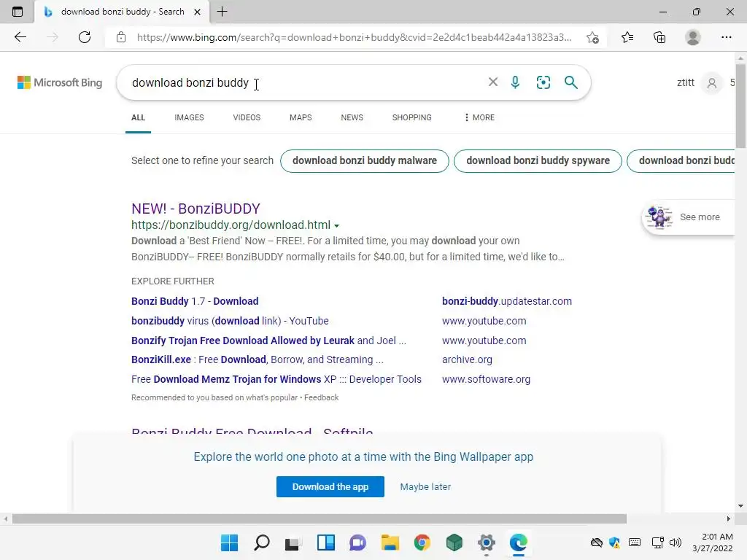Clear the Bing search box text
Image resolution: width=747 pixels, height=560 pixels.
(493, 82)
